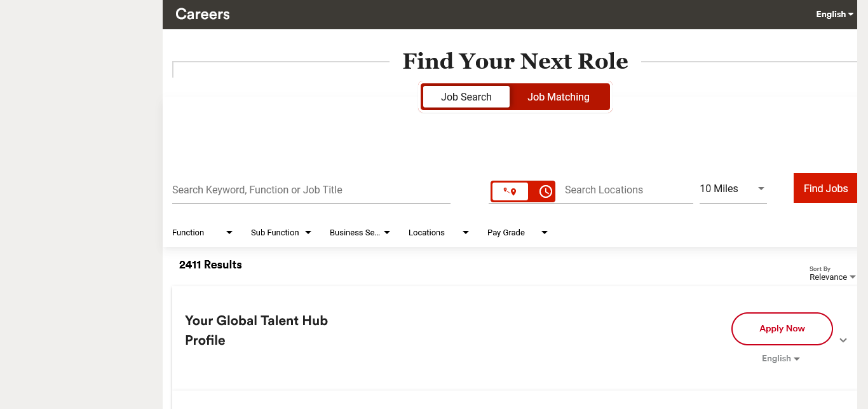Change the 10 Miles radius dropdown

click(733, 189)
